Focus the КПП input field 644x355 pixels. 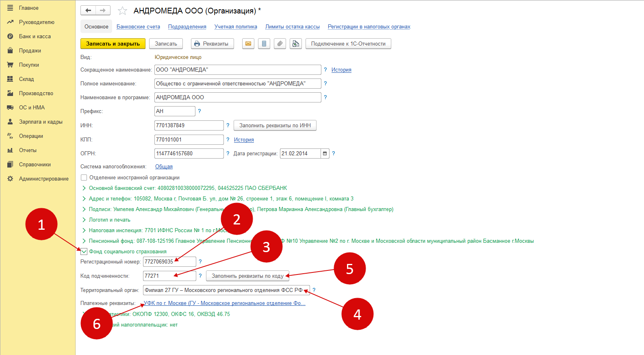[189, 140]
